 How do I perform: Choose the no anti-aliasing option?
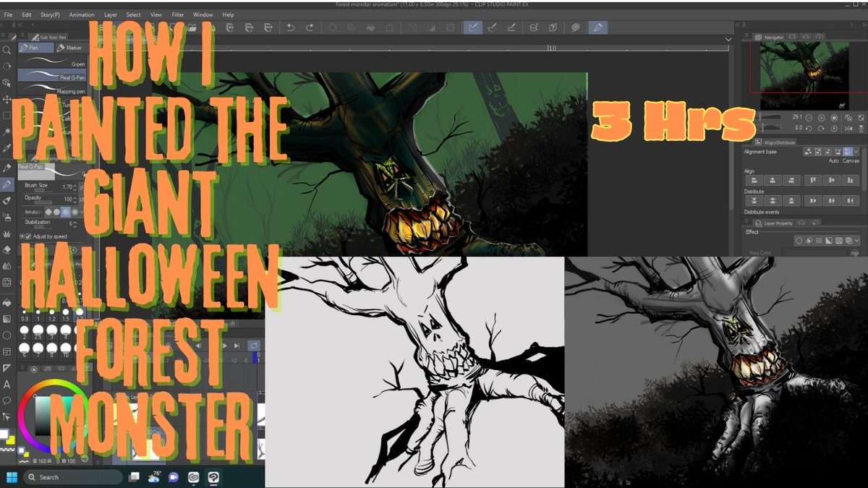(x=49, y=211)
